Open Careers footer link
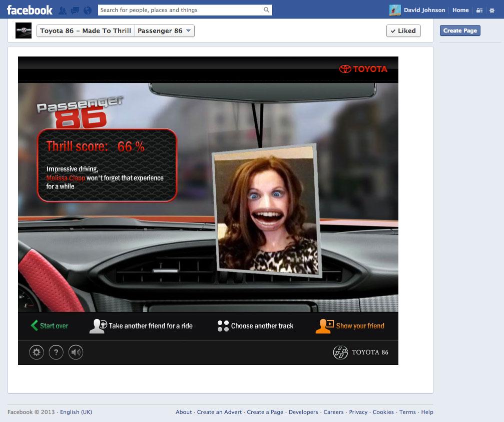 tap(333, 412)
